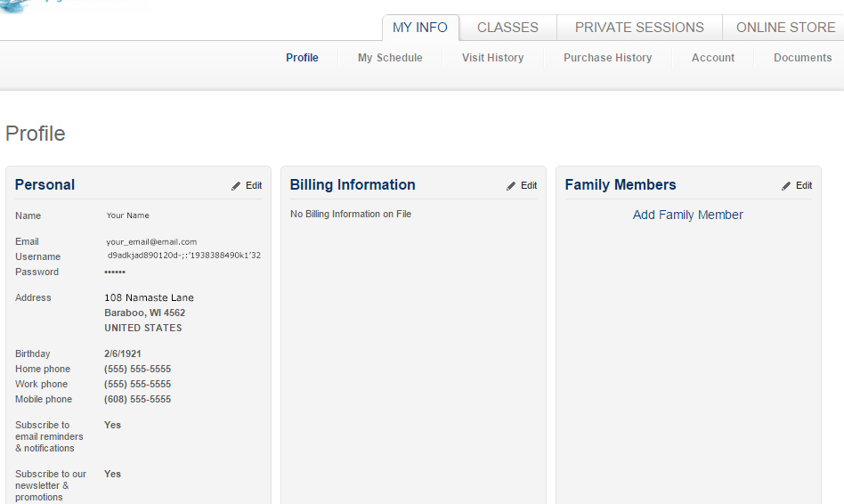Click the pencil icon in Personal panel
844x504 pixels.
tap(236, 186)
